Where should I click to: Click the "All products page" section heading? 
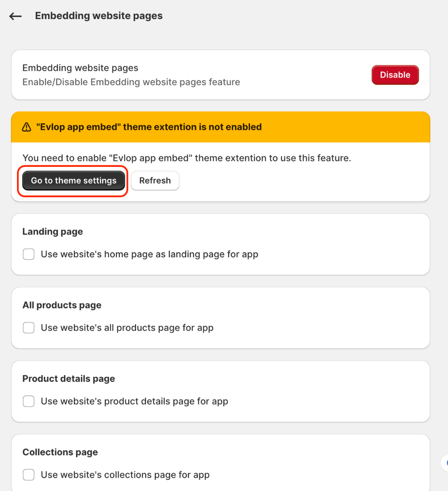click(x=62, y=305)
